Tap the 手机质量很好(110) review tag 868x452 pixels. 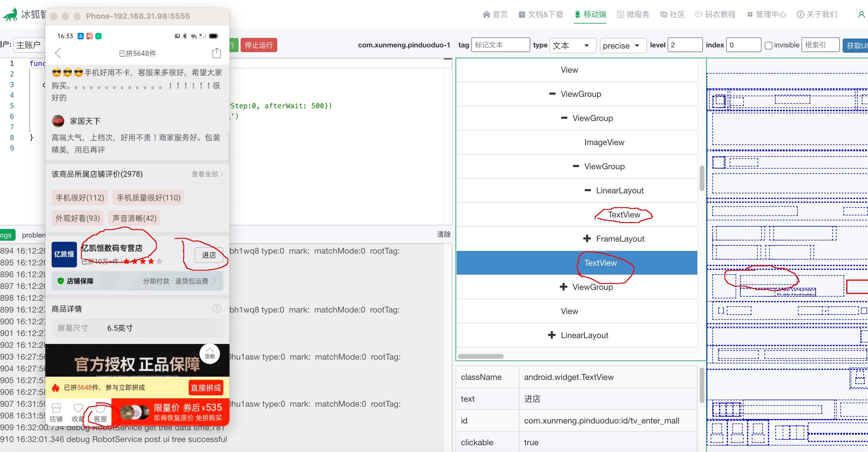148,197
